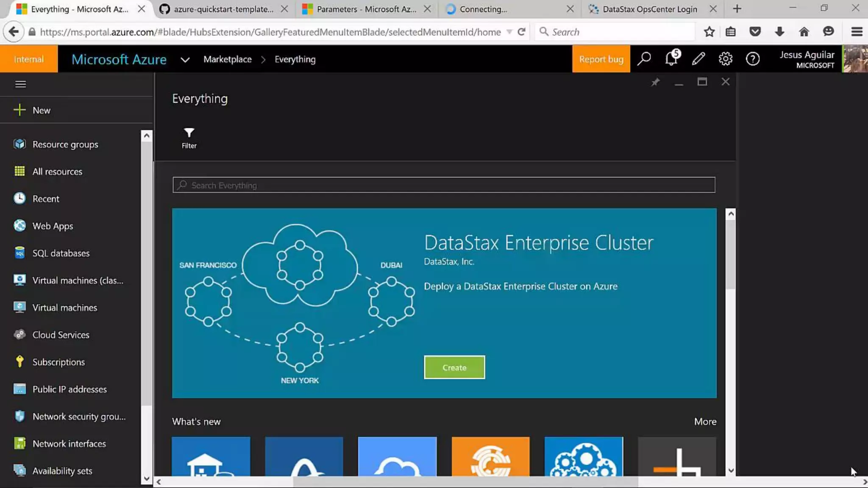Image resolution: width=868 pixels, height=488 pixels.
Task: Open Subscriptions key item
Action: click(x=58, y=362)
